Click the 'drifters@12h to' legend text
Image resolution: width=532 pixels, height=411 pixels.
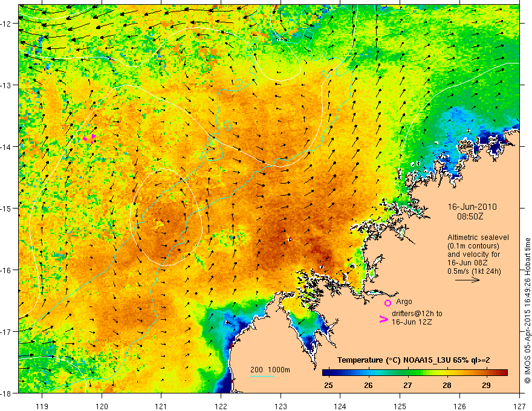(417, 314)
